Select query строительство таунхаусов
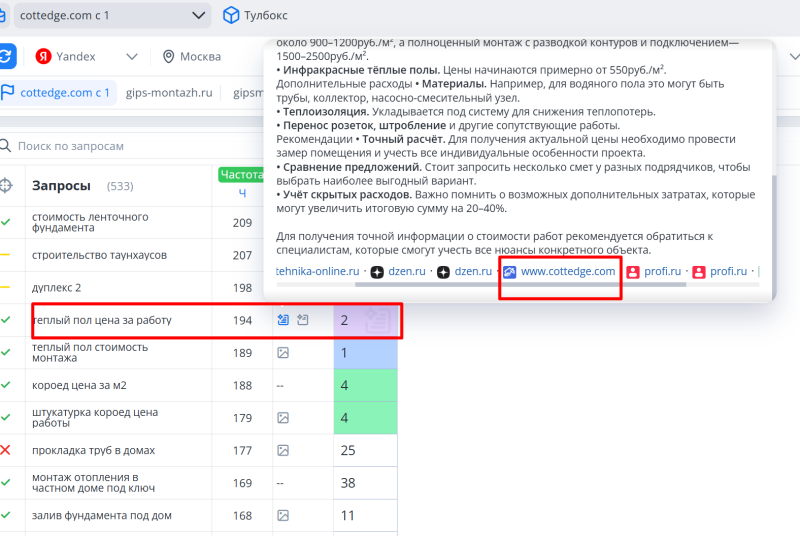800x536 pixels. tap(99, 255)
